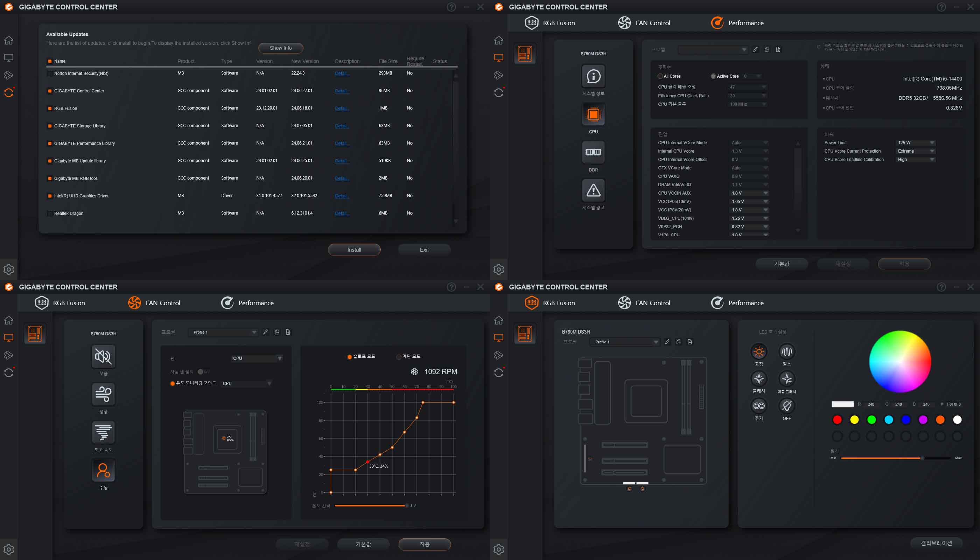
Task: Check the Norton Internet Security checkbox
Action: pyautogui.click(x=50, y=73)
